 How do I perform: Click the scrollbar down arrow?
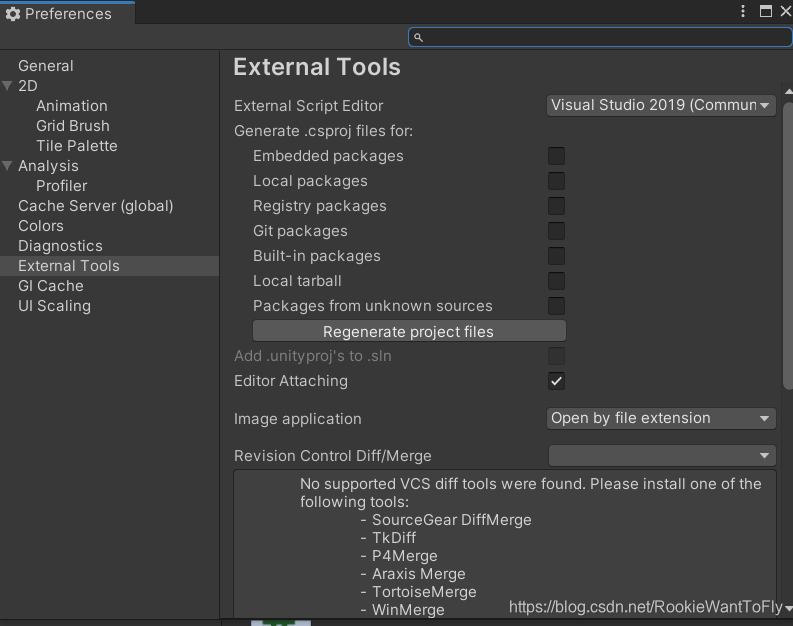[x=788, y=609]
